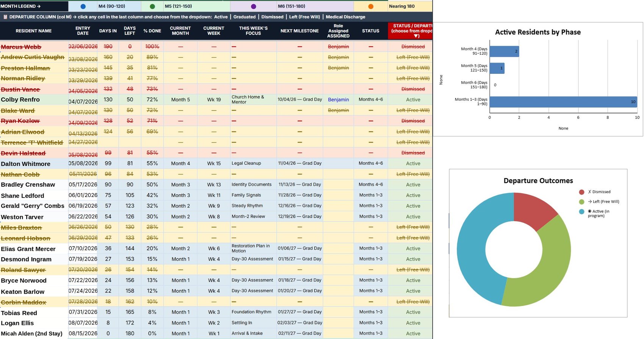644x339 pixels.
Task: Select the Micah Alden (2nd Stay) cell
Action: pos(34,333)
